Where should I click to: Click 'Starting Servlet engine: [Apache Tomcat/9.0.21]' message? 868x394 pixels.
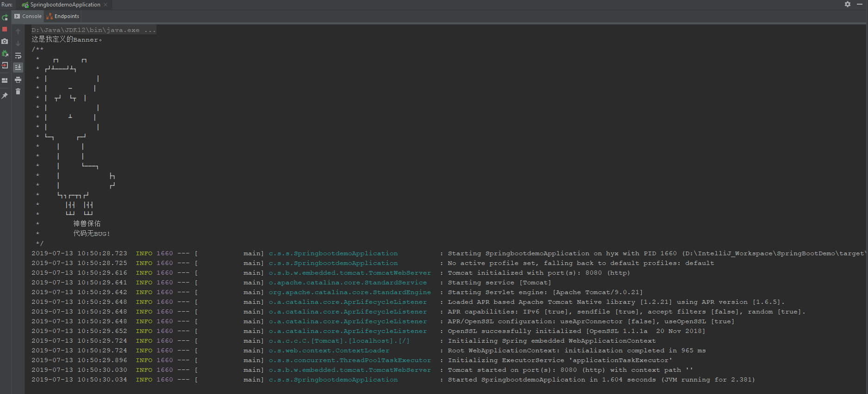[545, 292]
